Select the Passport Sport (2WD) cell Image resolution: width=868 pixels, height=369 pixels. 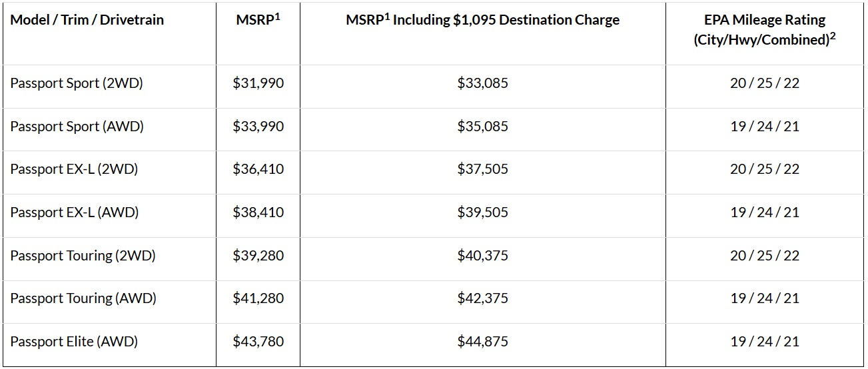pyautogui.click(x=77, y=83)
